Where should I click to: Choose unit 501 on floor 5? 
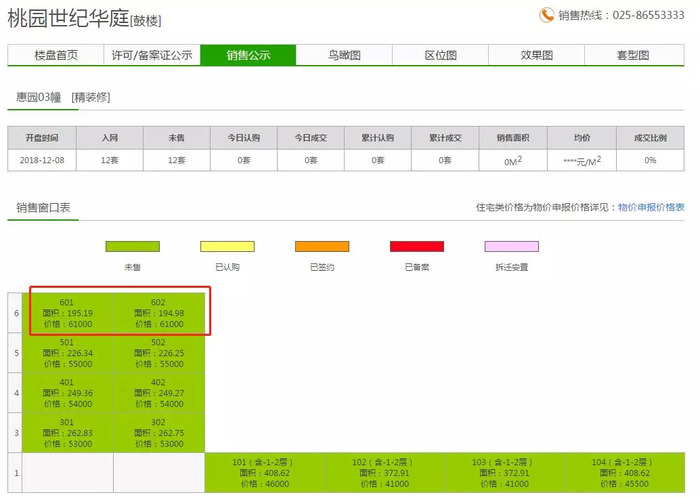(68, 353)
